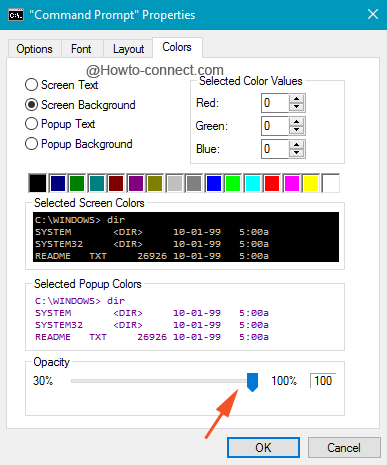Pick the cyan color swatch
The height and width of the screenshot is (465, 387).
(253, 183)
